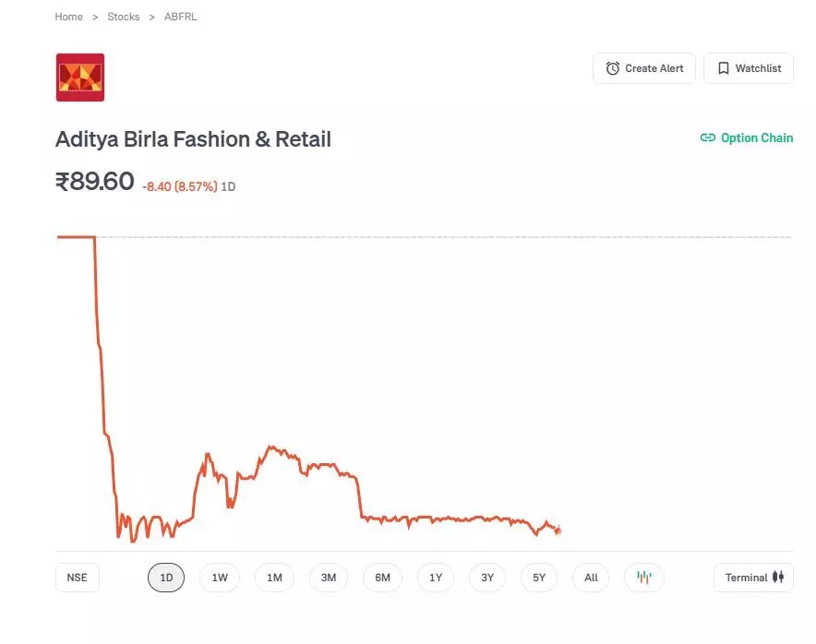Image resolution: width=816 pixels, height=644 pixels.
Task: Go to Home breadcrumb
Action: (68, 17)
